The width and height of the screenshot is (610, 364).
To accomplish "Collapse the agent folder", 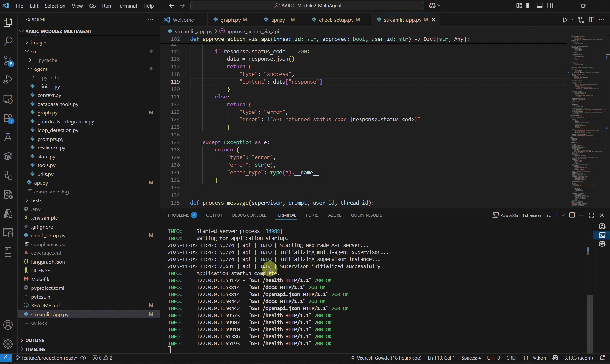I will 41,69.
